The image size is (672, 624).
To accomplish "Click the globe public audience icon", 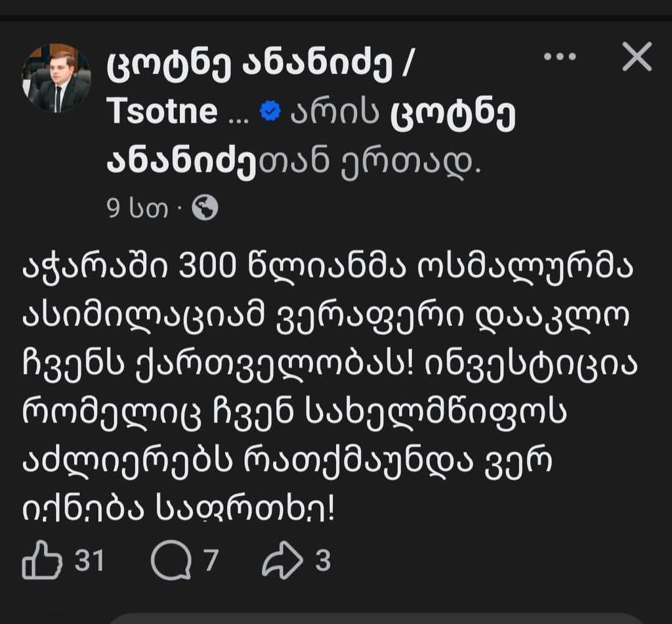I will (205, 209).
